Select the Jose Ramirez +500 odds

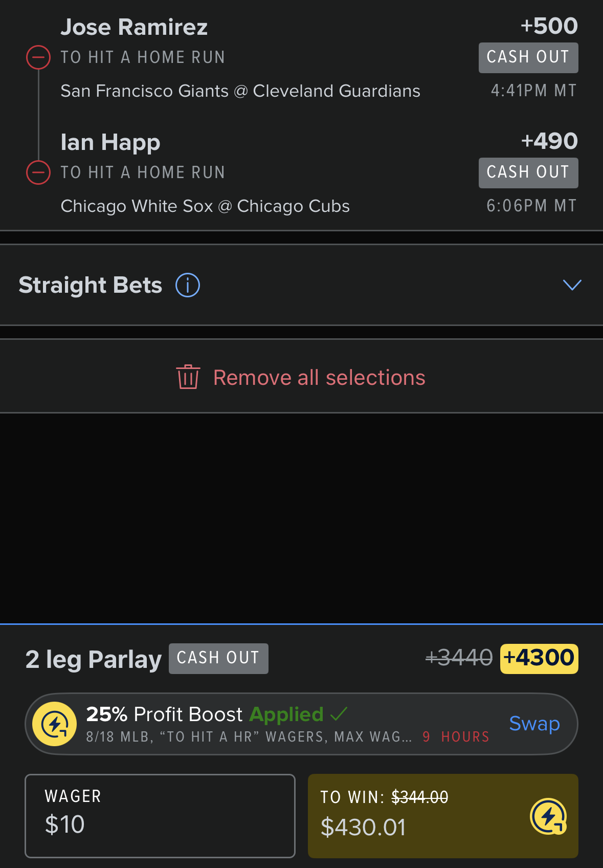coord(549,26)
